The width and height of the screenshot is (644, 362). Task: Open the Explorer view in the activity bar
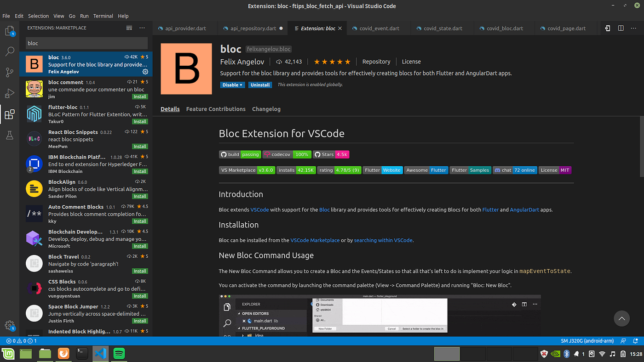(x=10, y=30)
